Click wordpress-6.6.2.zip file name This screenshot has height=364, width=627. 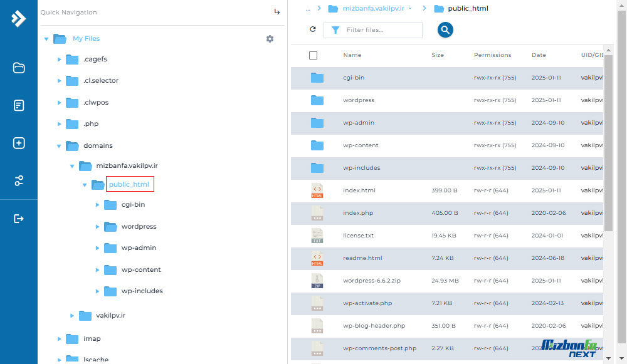tap(372, 281)
